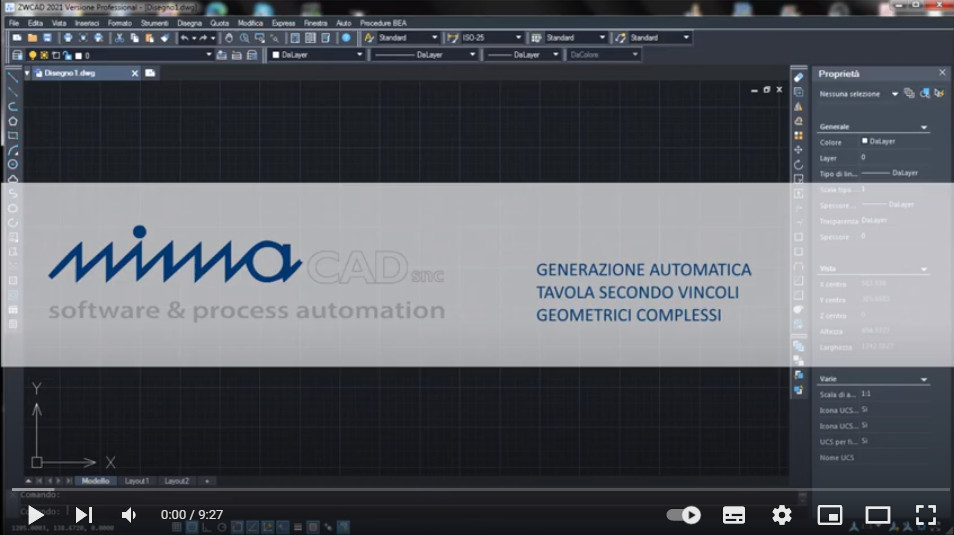Switch to miniplayer mode
This screenshot has height=535, width=954.
tap(829, 515)
